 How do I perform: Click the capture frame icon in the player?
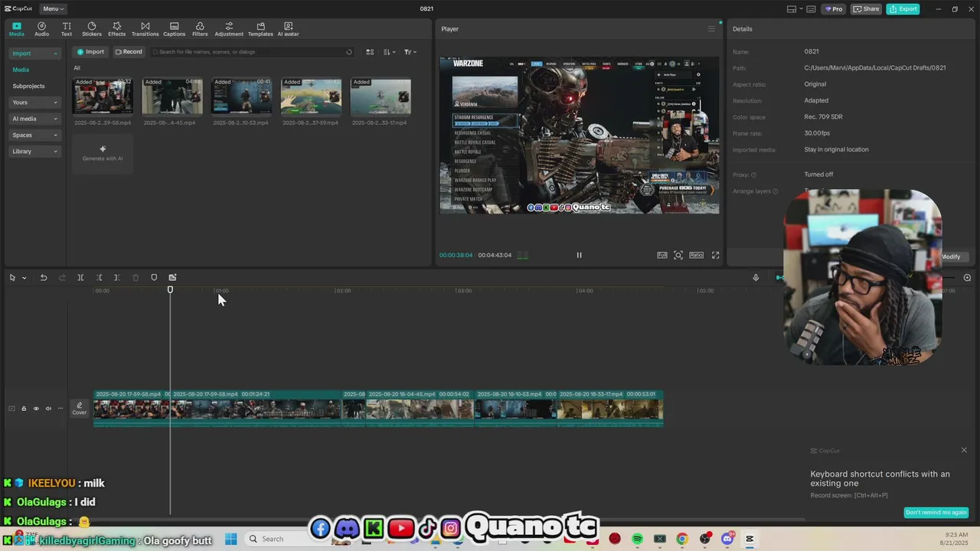tap(678, 255)
